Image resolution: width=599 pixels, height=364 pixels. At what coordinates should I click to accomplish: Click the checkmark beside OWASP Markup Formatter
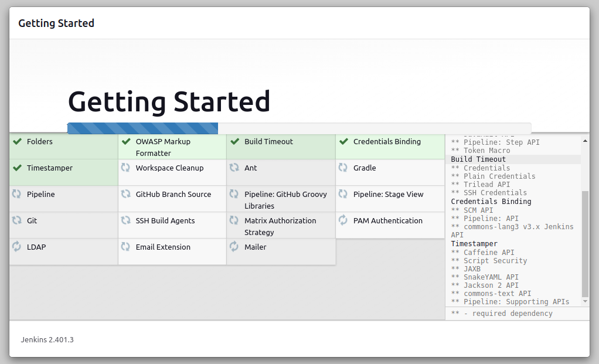125,141
